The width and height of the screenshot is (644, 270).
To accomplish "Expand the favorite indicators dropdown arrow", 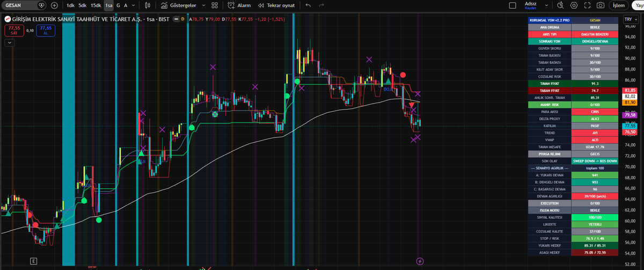I will pos(202,5).
